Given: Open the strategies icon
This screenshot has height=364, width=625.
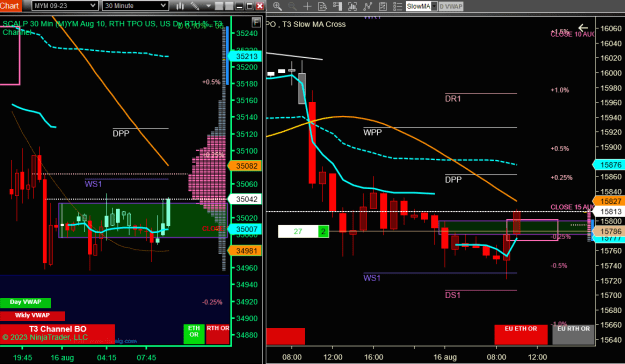Looking at the screenshot, I should point(383,6).
